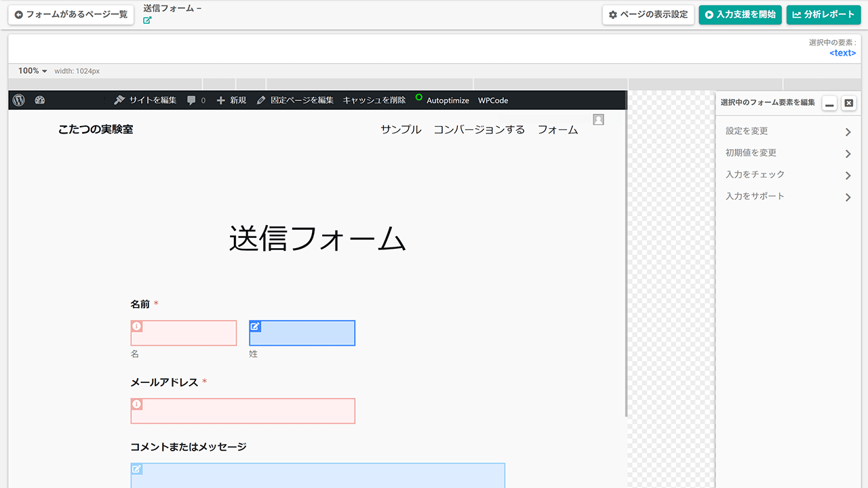This screenshot has height=488, width=868.
Task: Click サイトを編集 in admin bar
Action: (145, 100)
